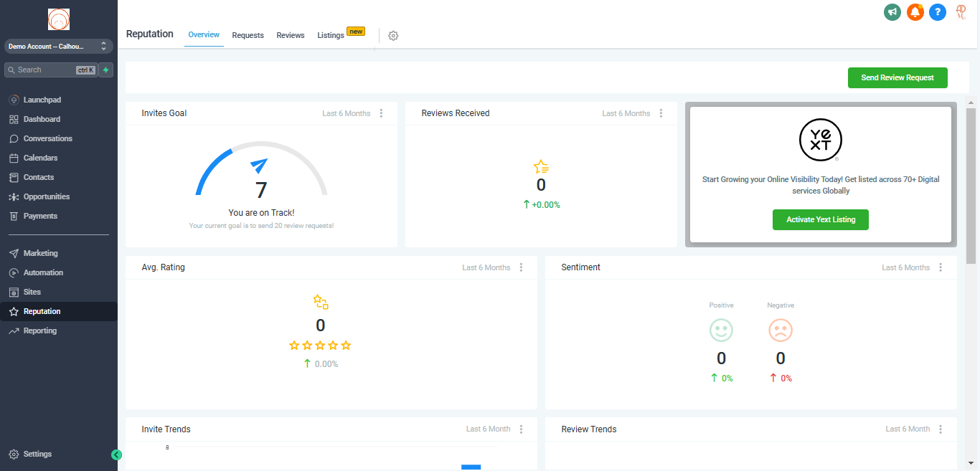Collapse the sidebar with green arrow

coord(117,455)
